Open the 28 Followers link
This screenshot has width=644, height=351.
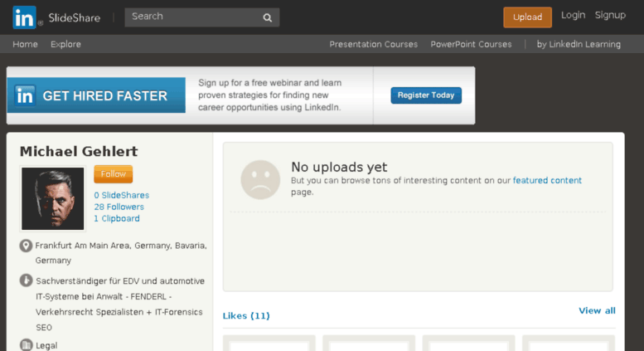[x=119, y=207]
